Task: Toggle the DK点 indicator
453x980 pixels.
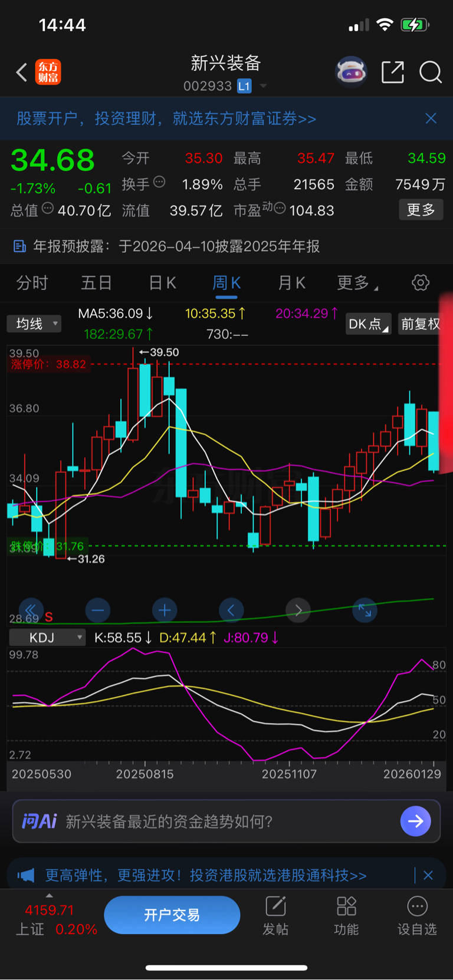Action: point(369,324)
